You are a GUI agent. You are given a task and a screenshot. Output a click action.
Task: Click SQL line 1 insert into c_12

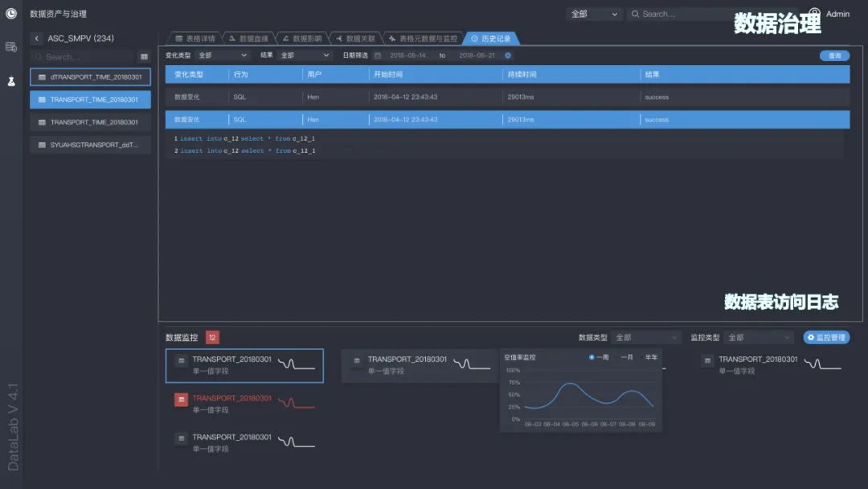tap(244, 138)
